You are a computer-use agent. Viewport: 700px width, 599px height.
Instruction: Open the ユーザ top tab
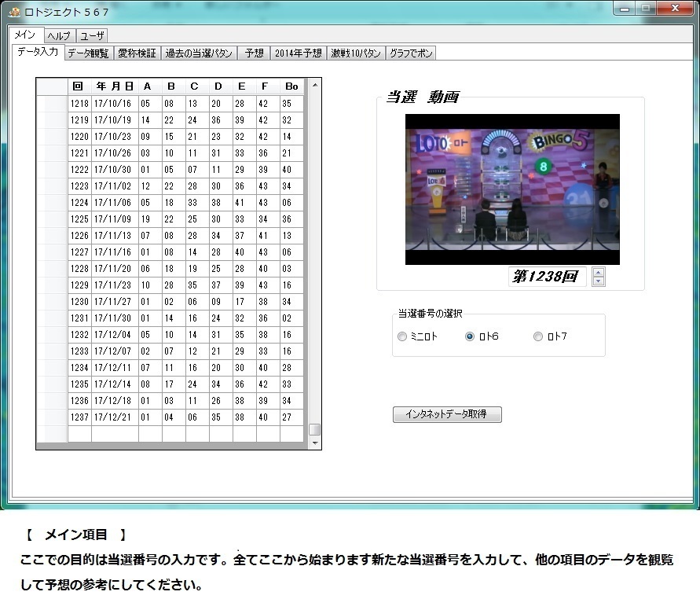(92, 35)
